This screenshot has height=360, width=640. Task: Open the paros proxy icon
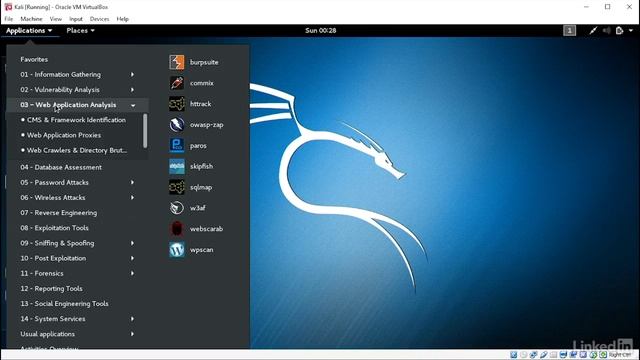coord(177,146)
